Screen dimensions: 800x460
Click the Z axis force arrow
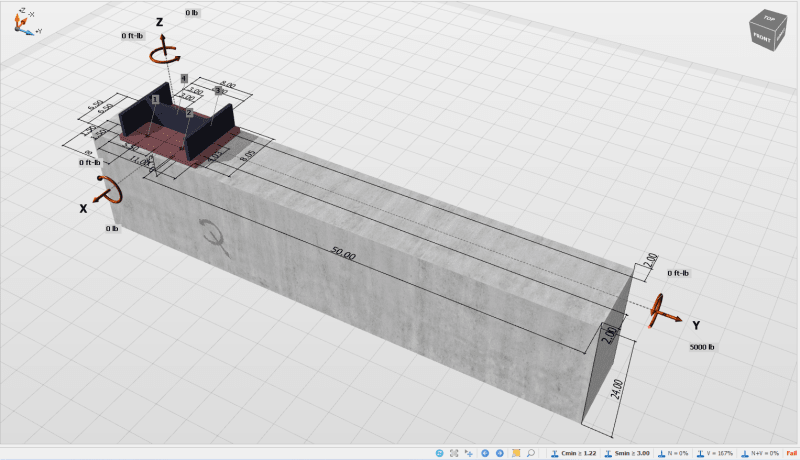coord(163,43)
